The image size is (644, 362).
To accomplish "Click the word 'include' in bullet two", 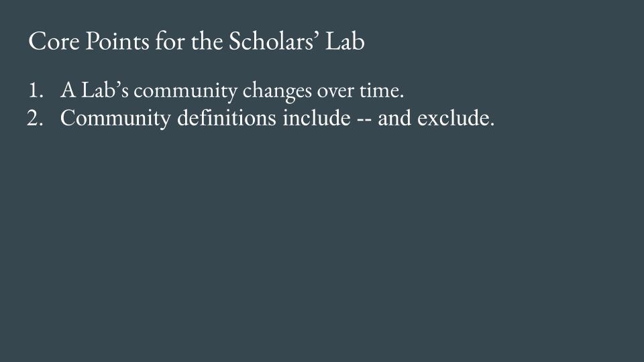I will coord(316,119).
